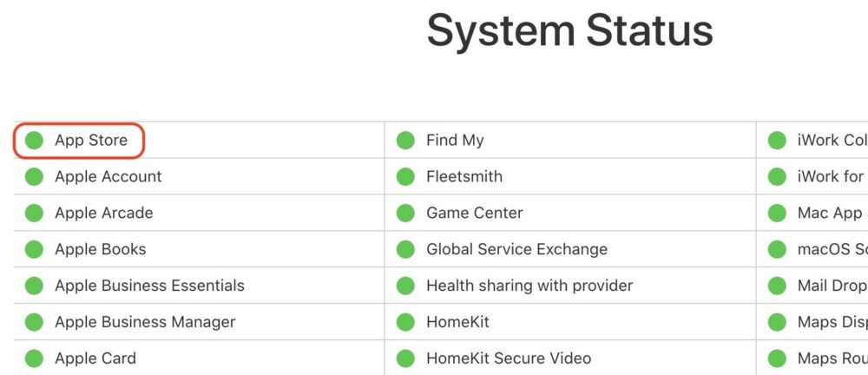This screenshot has height=375, width=868.
Task: Select HomeKit Secure Video service
Action: (508, 359)
